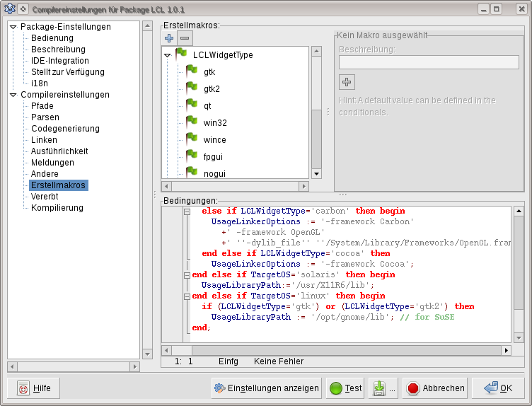Toggle code fold at TargetOS='solaris' line

(x=187, y=274)
